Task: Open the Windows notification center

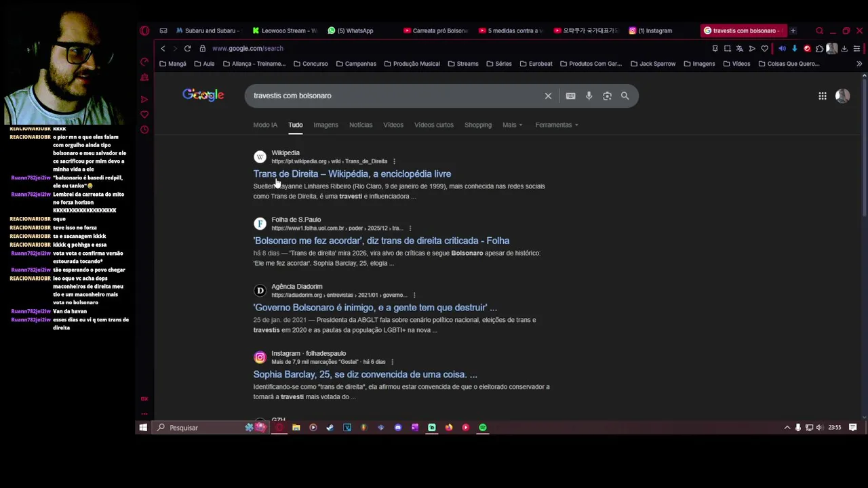Action: click(x=853, y=428)
